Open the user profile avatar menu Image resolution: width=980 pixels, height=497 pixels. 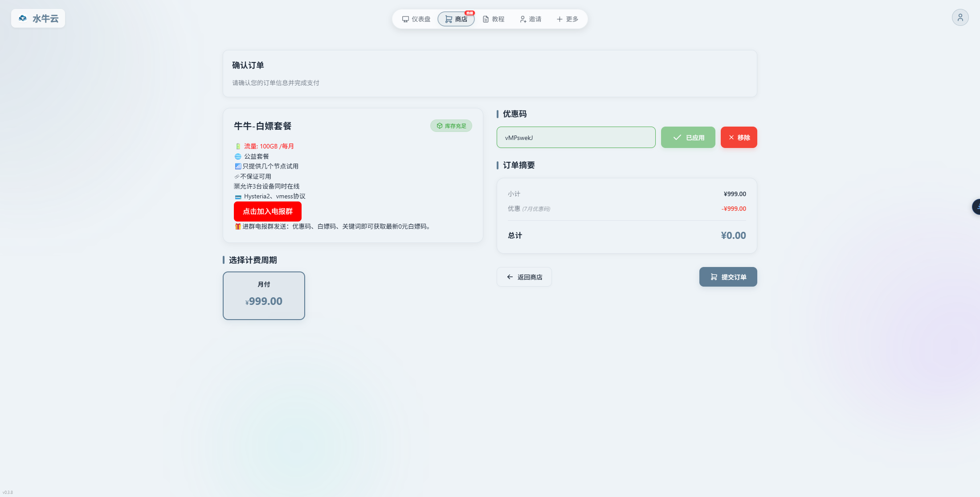(960, 17)
